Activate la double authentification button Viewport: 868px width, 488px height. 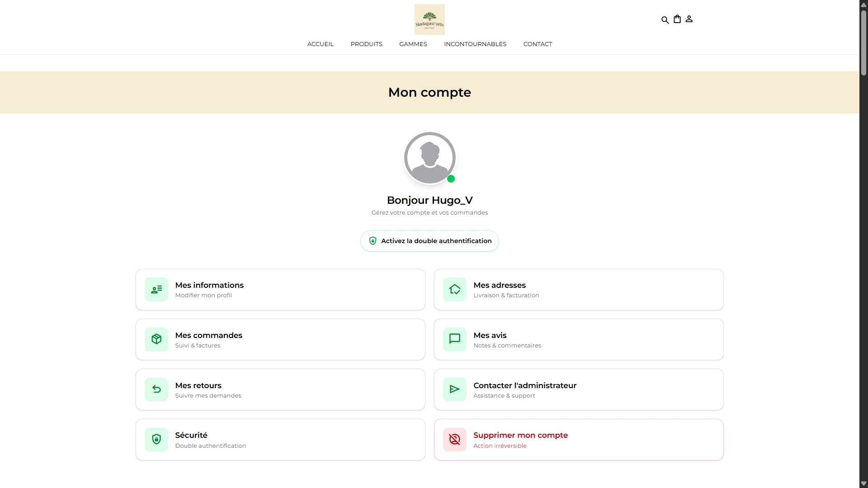(429, 241)
